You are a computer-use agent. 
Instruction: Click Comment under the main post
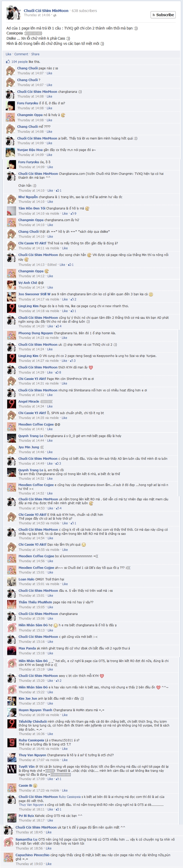coord(21,54)
